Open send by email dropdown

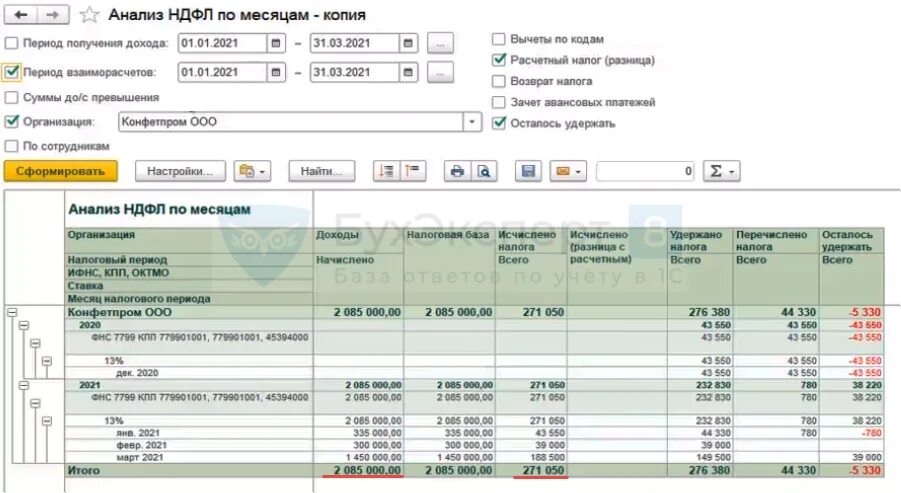tap(568, 171)
